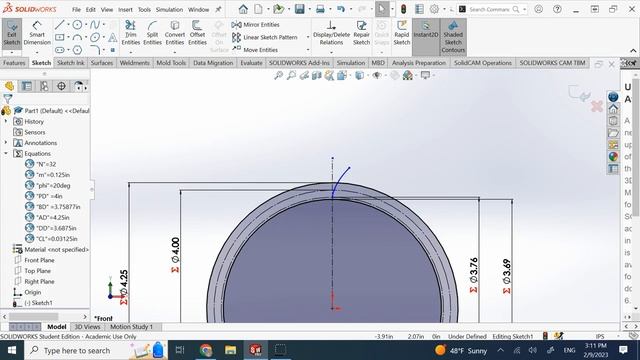Viewport: 640px width, 360px height.
Task: Select the Sketch Fillet tool
Action: point(95,50)
